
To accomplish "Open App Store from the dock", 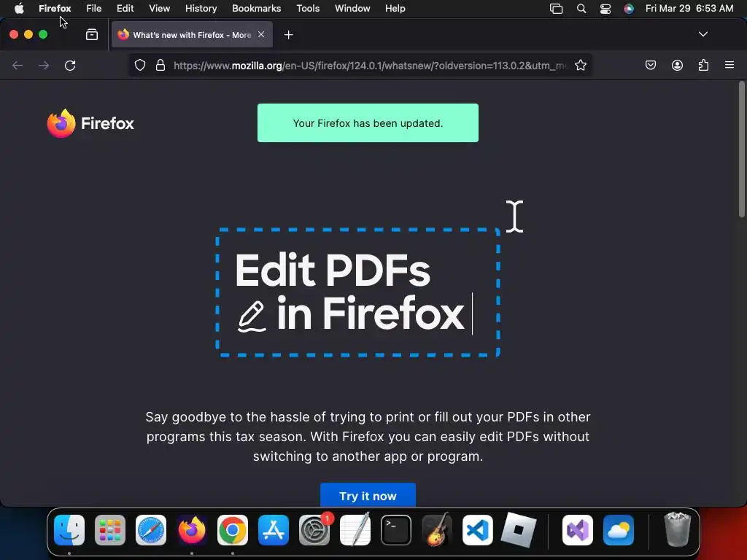I will 274,530.
